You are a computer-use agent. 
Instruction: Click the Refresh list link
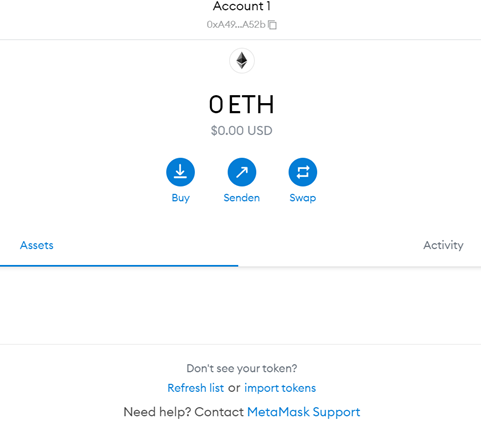click(x=196, y=388)
